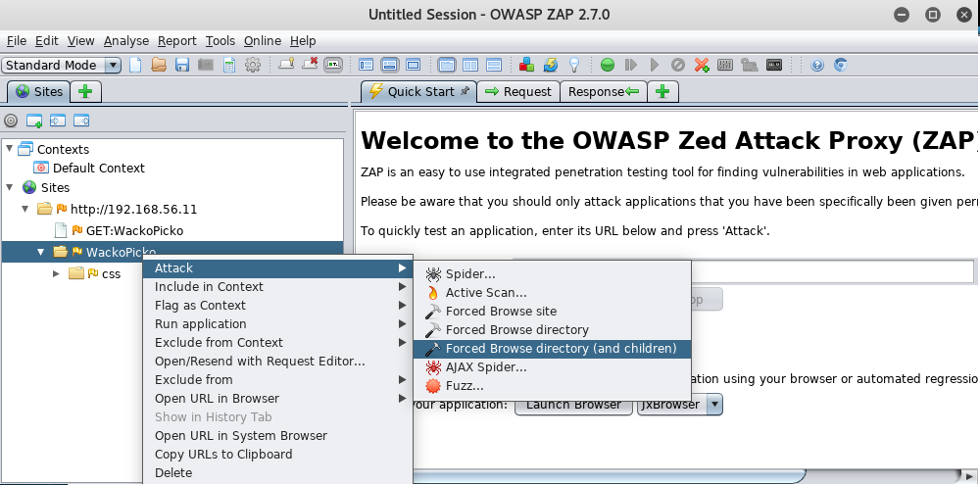Expand the css folder node
This screenshot has height=485, width=980.
pos(56,273)
